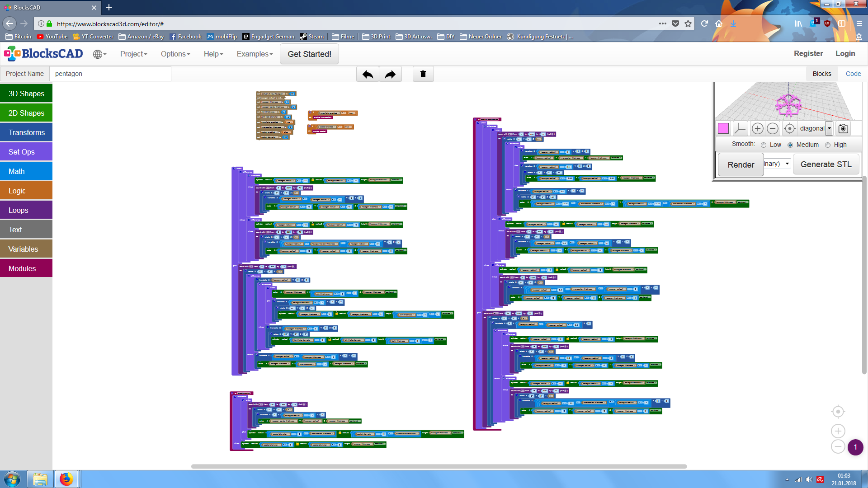Open the Examples dropdown menu

255,54
